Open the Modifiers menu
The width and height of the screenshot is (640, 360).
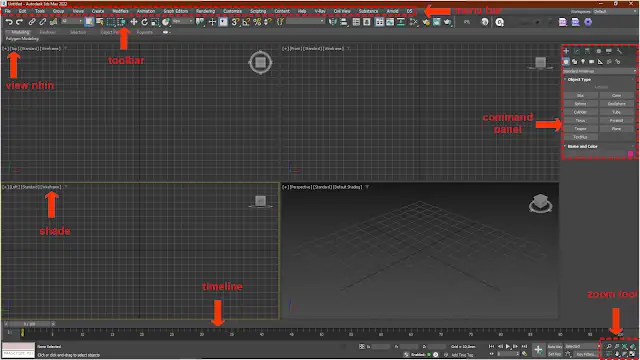[120, 11]
